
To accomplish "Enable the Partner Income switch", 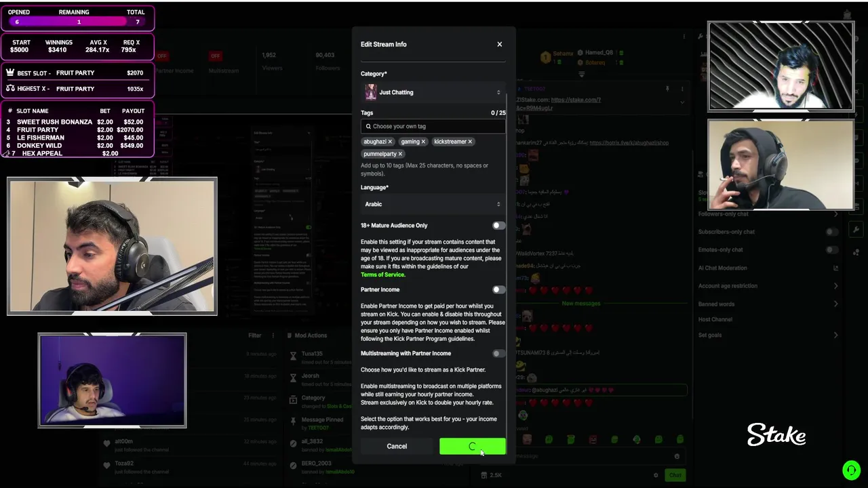I will click(x=498, y=289).
